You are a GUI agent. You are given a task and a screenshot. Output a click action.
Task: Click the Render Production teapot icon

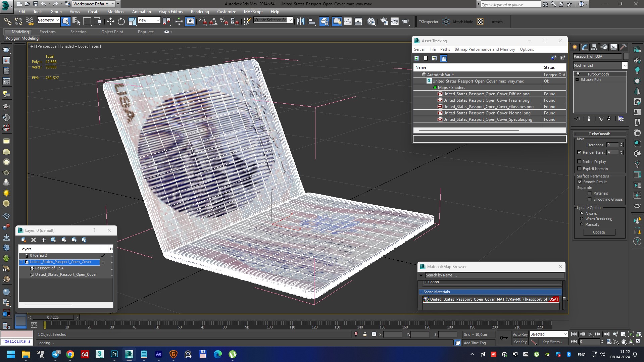pyautogui.click(x=406, y=21)
